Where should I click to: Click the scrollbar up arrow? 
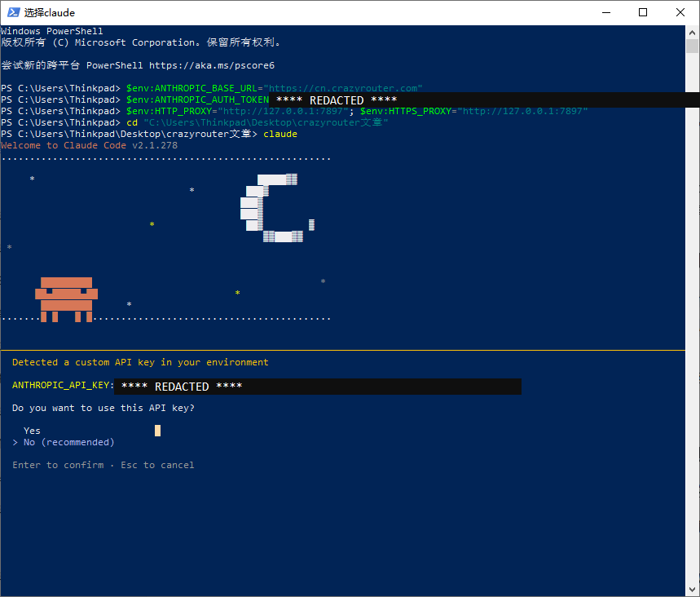click(693, 32)
